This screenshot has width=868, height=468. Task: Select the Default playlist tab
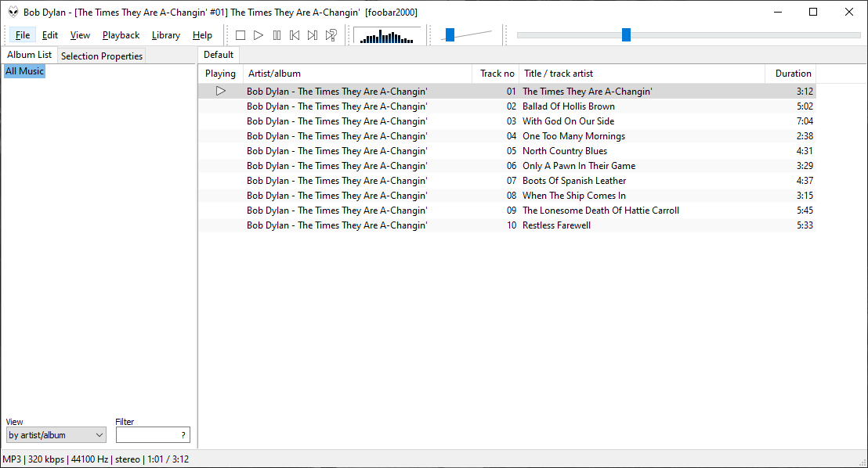[219, 55]
